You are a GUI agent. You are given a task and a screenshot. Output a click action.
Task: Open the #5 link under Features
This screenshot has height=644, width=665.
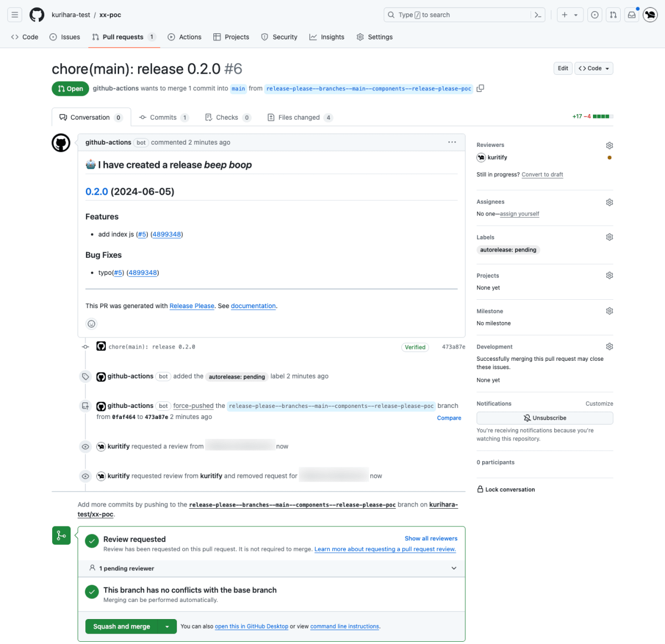(142, 234)
